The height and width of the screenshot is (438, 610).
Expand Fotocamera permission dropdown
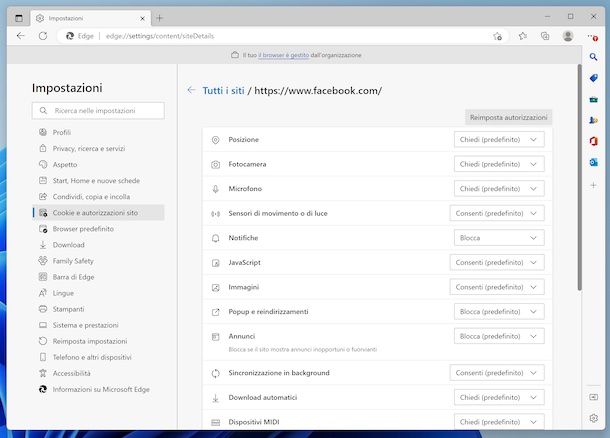point(499,164)
